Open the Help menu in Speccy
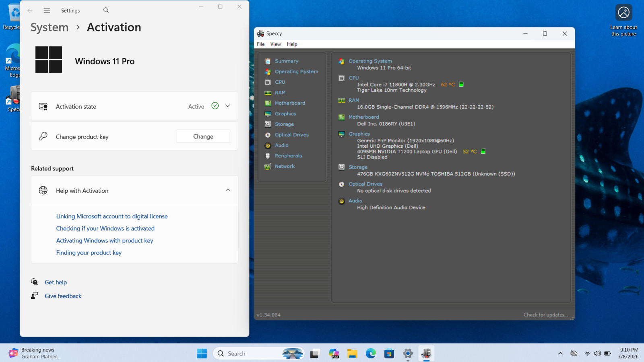 292,44
